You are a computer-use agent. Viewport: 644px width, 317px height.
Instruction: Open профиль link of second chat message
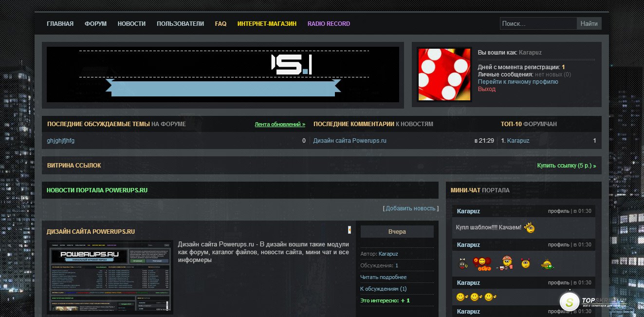558,244
